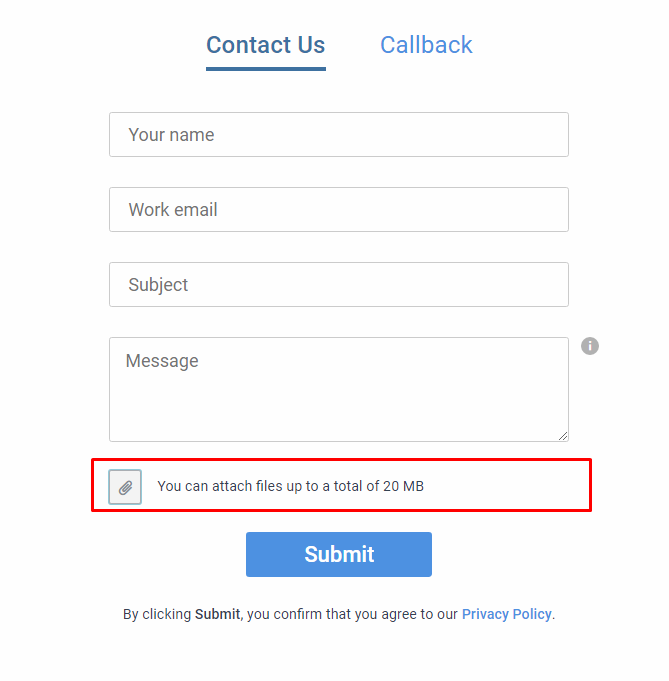The image size is (669, 681).
Task: Click the blue underline below Contact Us
Action: pyautogui.click(x=265, y=69)
